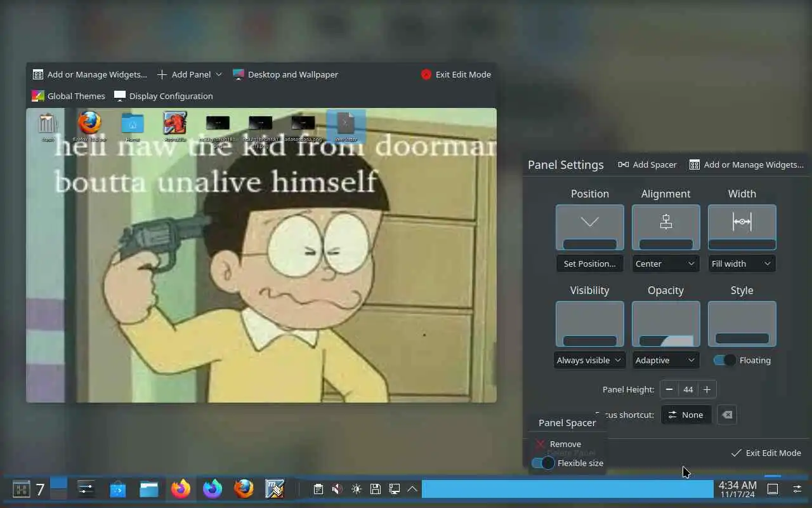812x508 pixels.
Task: Open the Firefox desktop shortcut icon
Action: pos(89,126)
